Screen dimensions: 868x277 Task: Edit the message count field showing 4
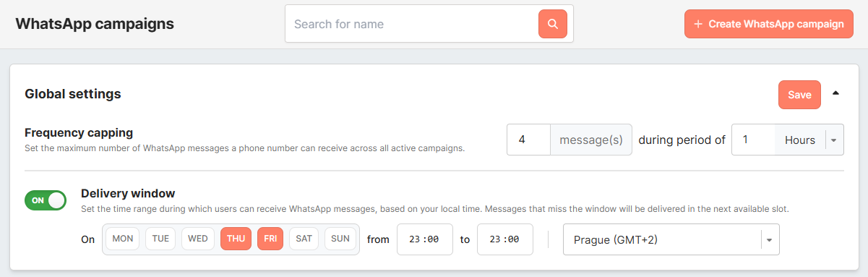pyautogui.click(x=529, y=140)
